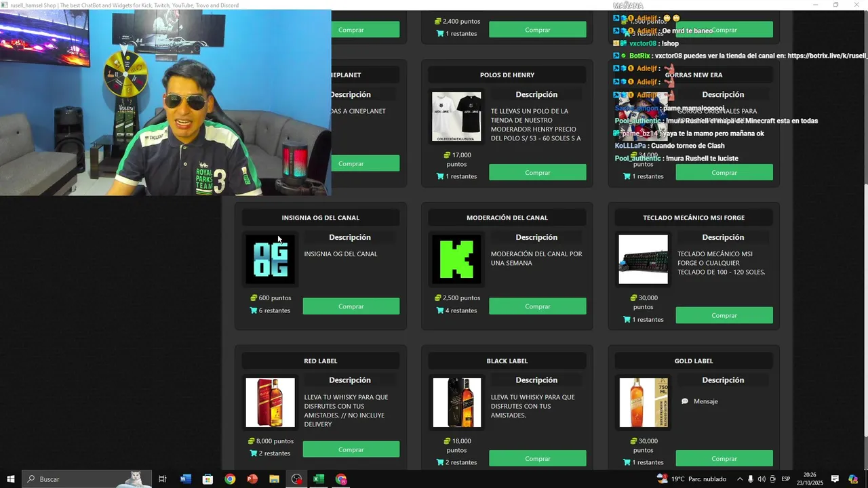This screenshot has width=868, height=488.
Task: Click the 'TECLADO MECÁNICO MSI FORGE' title
Action: coord(694,218)
